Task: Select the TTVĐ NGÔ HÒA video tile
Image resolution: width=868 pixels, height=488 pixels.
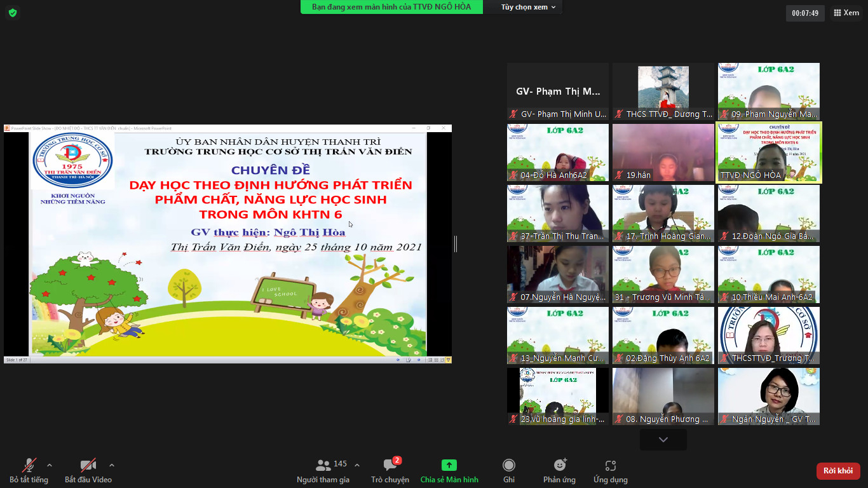Action: pos(769,152)
